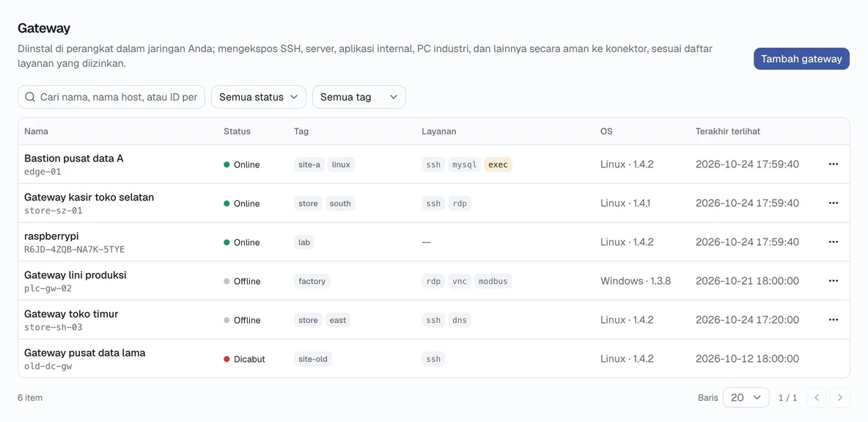
Task: Open the three-dot menu for Gateway toko timur
Action: pos(833,319)
